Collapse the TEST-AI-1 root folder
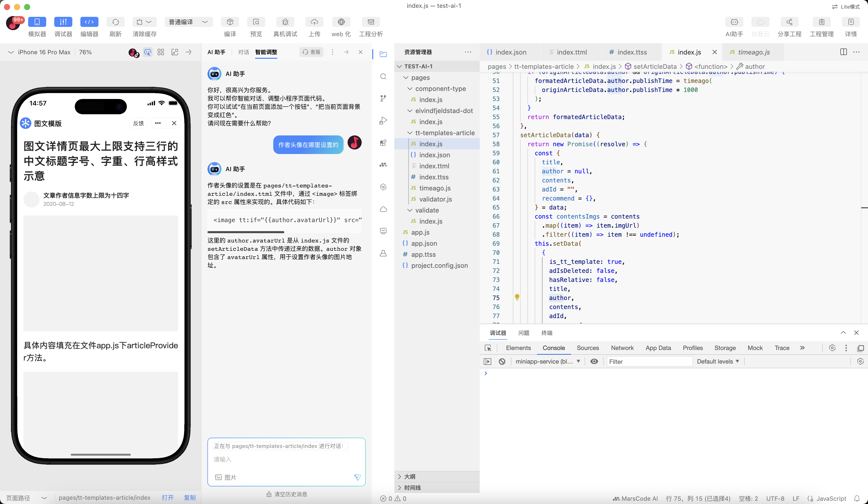The image size is (868, 504). click(x=437, y=66)
